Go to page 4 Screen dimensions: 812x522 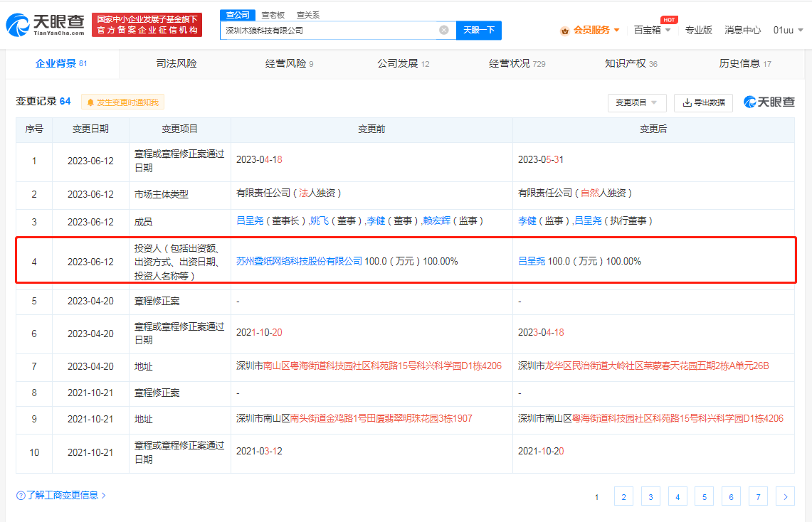click(677, 496)
